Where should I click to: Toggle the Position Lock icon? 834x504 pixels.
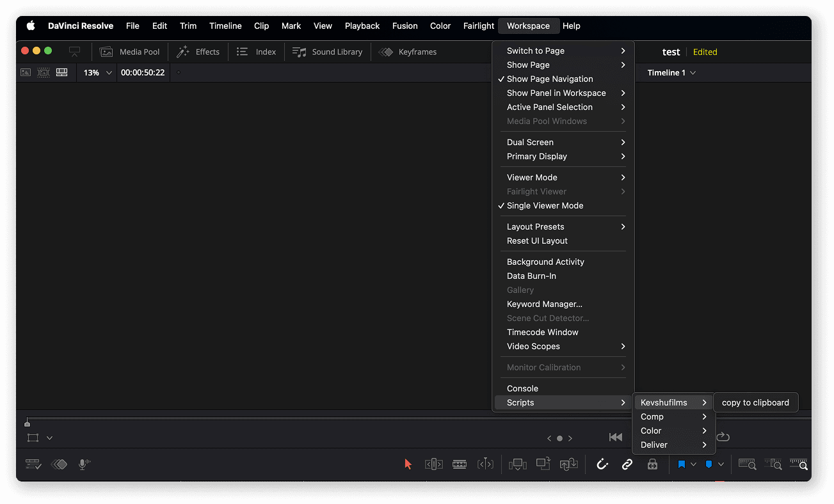[652, 464]
